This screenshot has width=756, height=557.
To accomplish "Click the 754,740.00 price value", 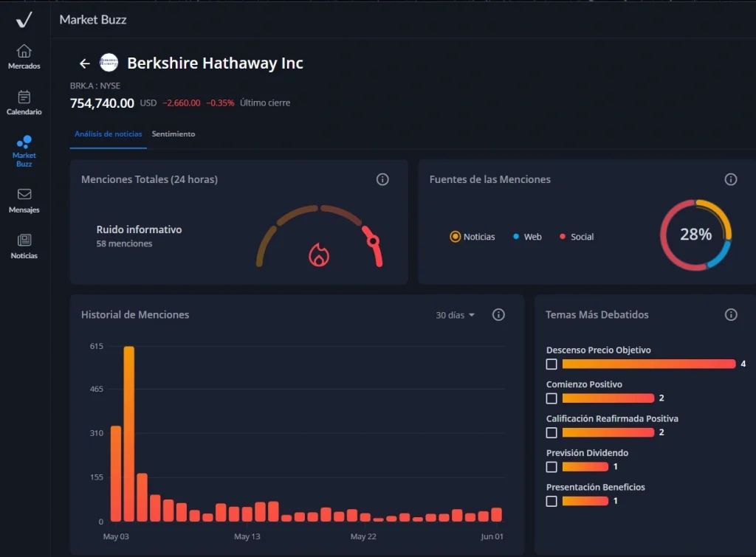I will coord(102,103).
